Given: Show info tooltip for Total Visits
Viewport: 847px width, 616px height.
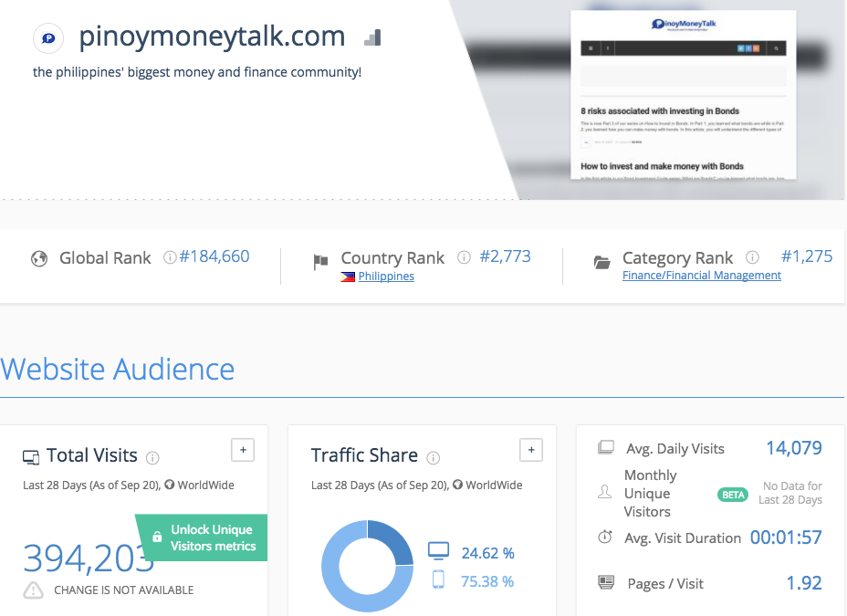Looking at the screenshot, I should point(152,458).
